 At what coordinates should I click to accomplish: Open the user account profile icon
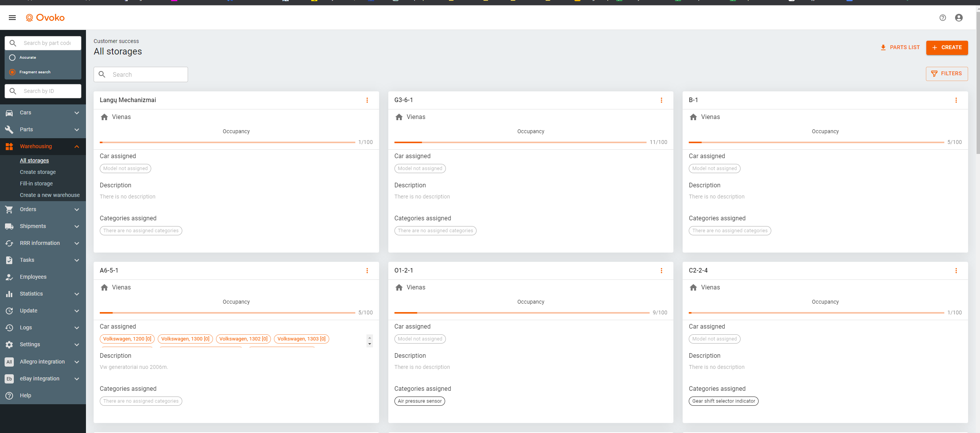tap(959, 18)
